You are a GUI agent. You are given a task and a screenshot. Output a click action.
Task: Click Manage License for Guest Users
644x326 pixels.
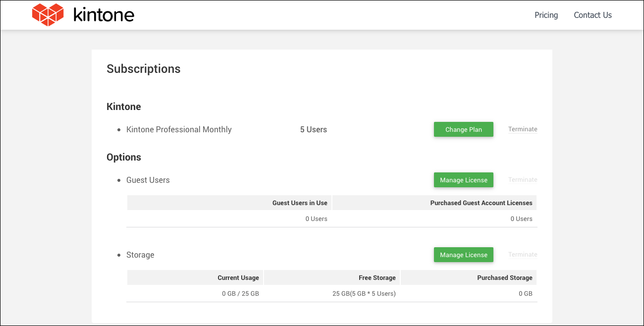tap(463, 180)
